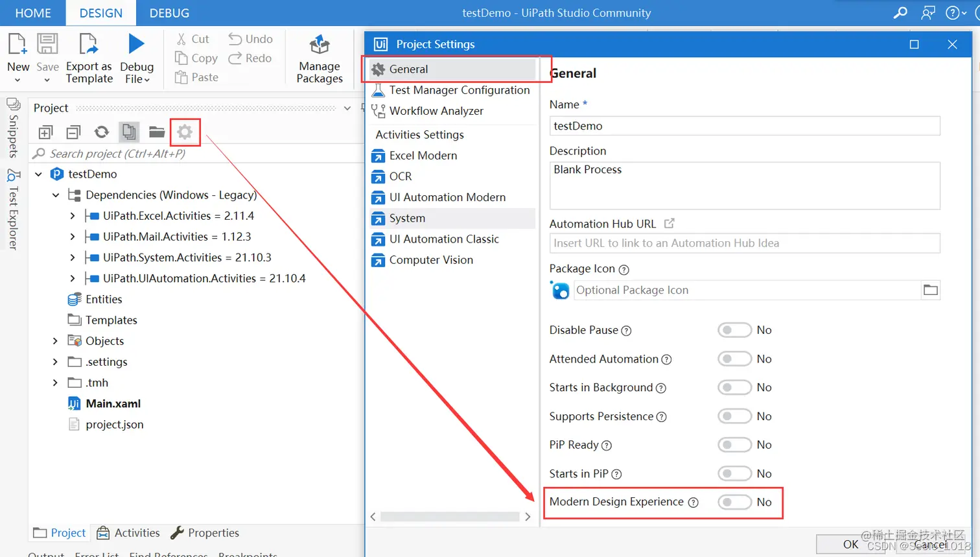Enable Supports Persistence switch
The height and width of the screenshot is (557, 980).
click(x=734, y=416)
